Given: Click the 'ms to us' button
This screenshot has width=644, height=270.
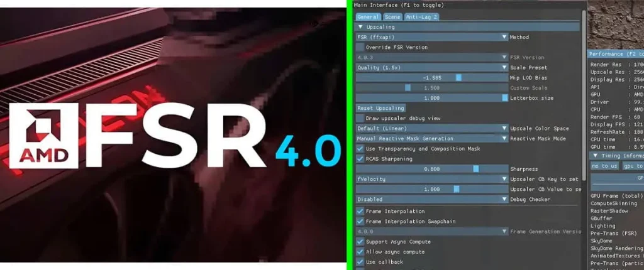Looking at the screenshot, I should click(604, 166).
